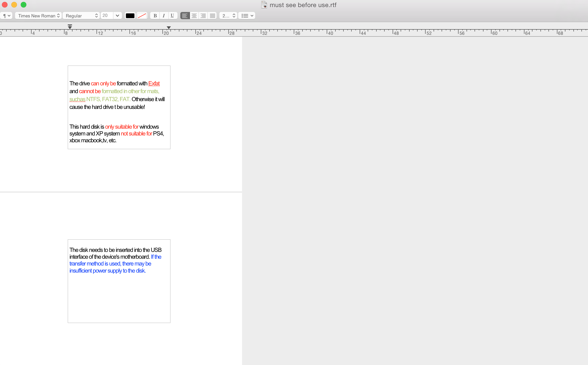Click the red text 'only suitable for'
This screenshot has height=365, width=588.
tap(122, 127)
